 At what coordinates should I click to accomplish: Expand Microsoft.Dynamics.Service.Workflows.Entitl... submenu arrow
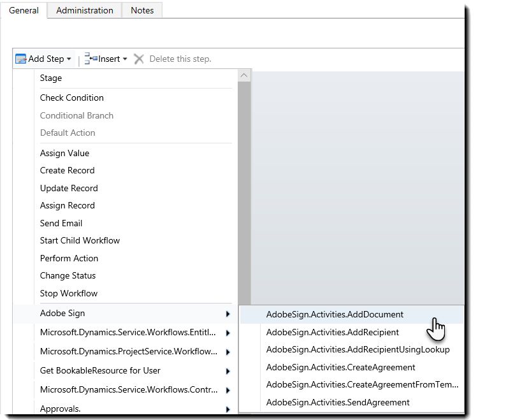pyautogui.click(x=228, y=333)
